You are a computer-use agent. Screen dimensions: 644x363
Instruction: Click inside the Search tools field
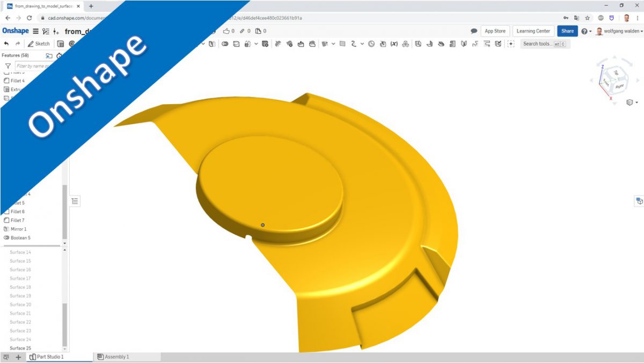(x=537, y=43)
